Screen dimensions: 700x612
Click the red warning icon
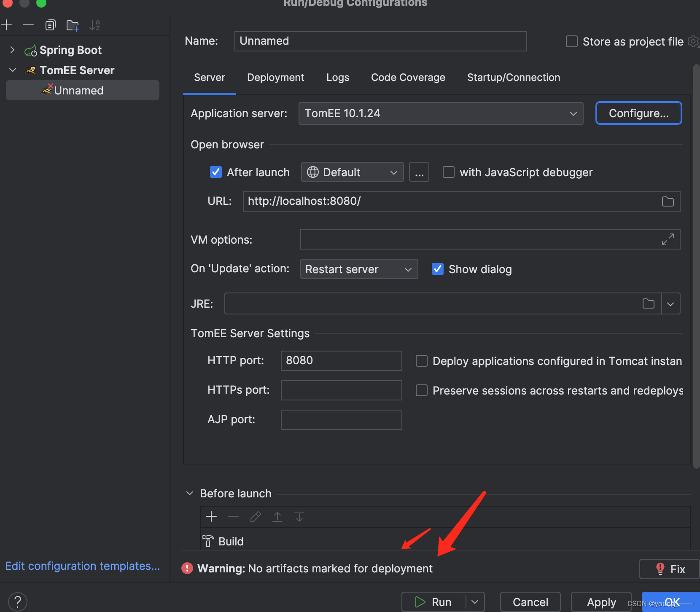187,568
